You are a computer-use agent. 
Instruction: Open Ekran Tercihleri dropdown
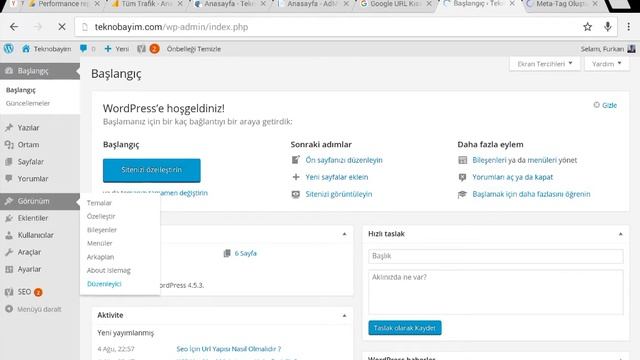pyautogui.click(x=544, y=64)
